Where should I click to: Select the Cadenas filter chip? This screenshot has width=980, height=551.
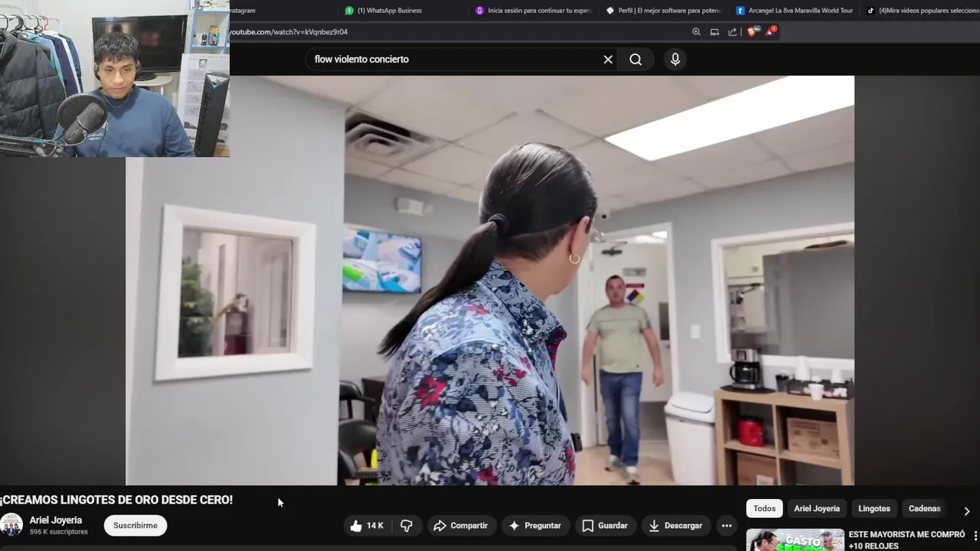[x=924, y=508]
